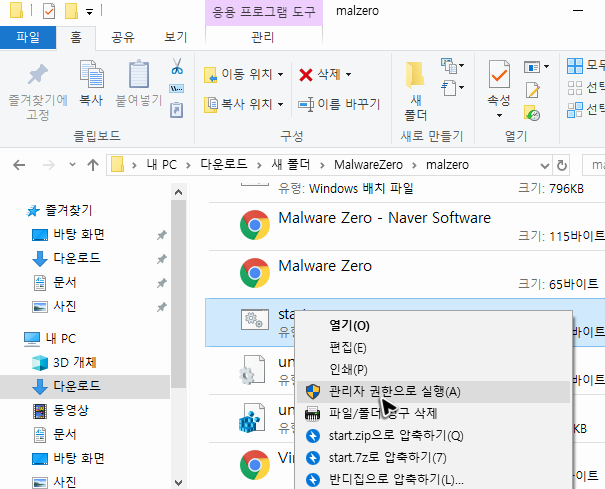The image size is (605, 489).
Task: Open the Copy to (복사 위치) dropdown
Action: 244,104
